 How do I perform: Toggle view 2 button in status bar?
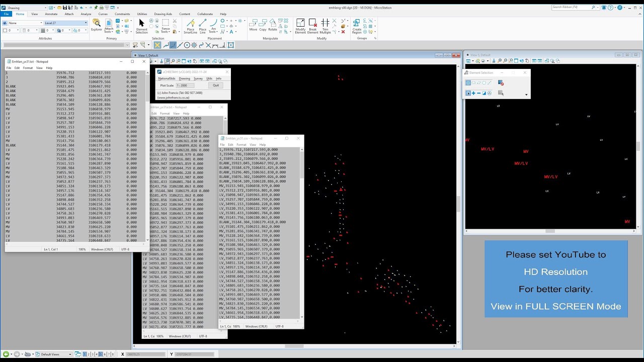click(x=89, y=354)
